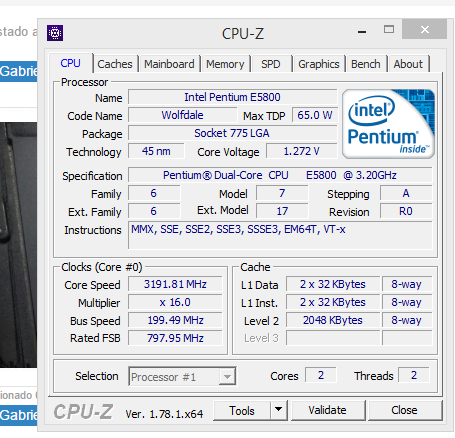Maximize the CPU-Z window
This screenshot has width=455, height=438.
coord(389,30)
